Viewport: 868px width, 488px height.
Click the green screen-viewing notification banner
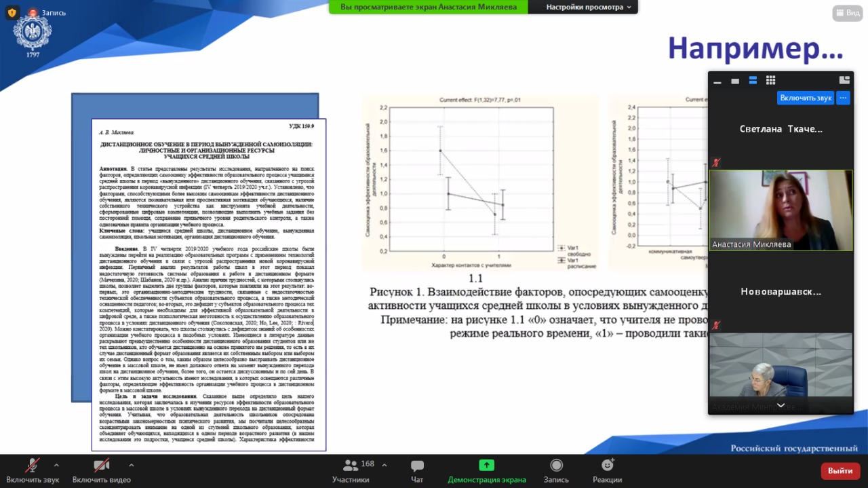429,7
